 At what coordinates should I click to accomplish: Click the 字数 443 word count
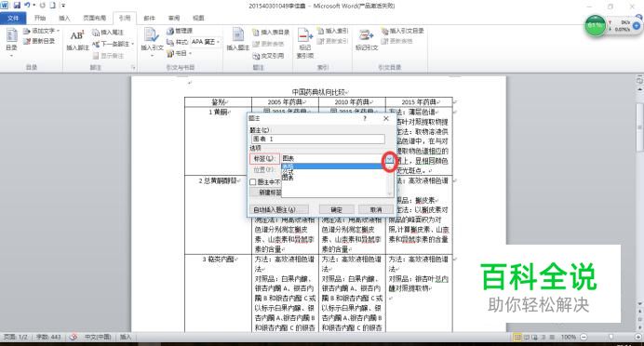48,337
